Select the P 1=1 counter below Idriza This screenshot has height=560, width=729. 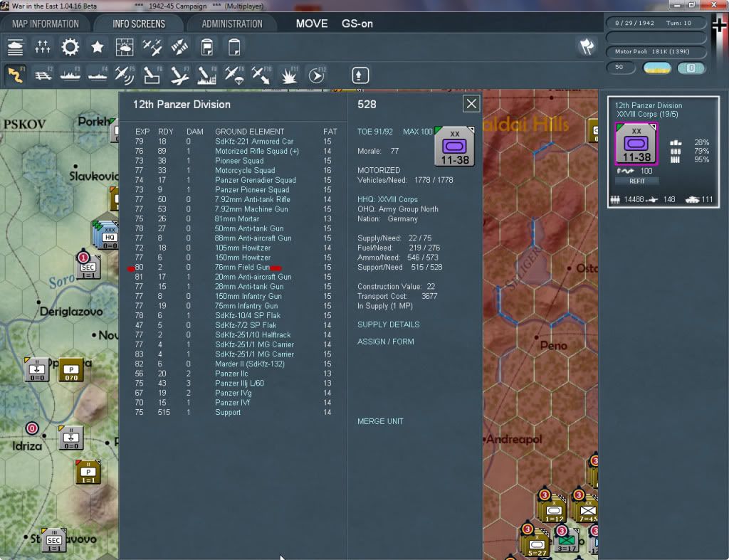(x=88, y=472)
